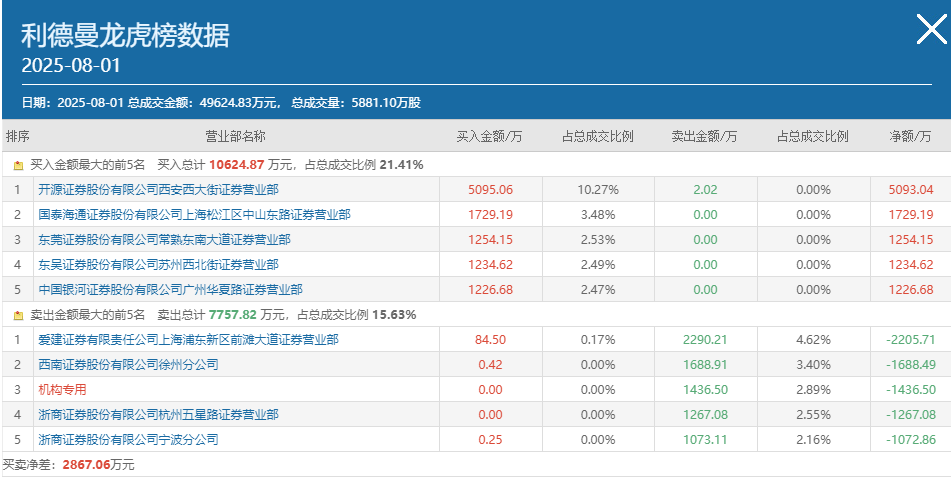Click the 10.27% ratio cell
Image resolution: width=951 pixels, height=480 pixels.
tap(598, 189)
